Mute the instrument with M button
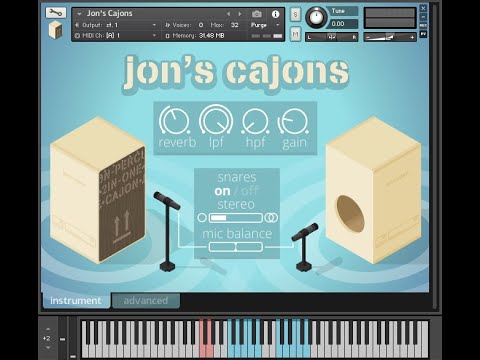Viewport: 480px width, 360px height. tap(295, 34)
